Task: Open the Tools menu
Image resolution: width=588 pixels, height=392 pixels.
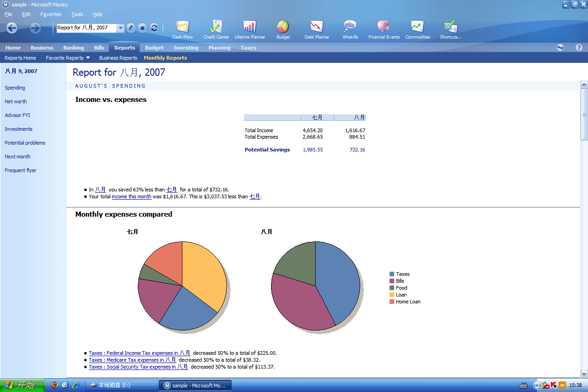Action: pos(77,14)
